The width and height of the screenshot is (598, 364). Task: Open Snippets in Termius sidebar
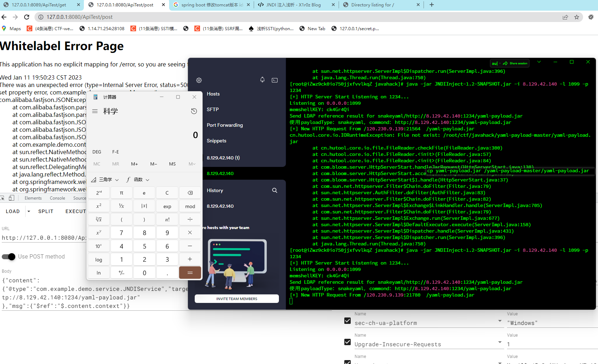[x=216, y=141]
